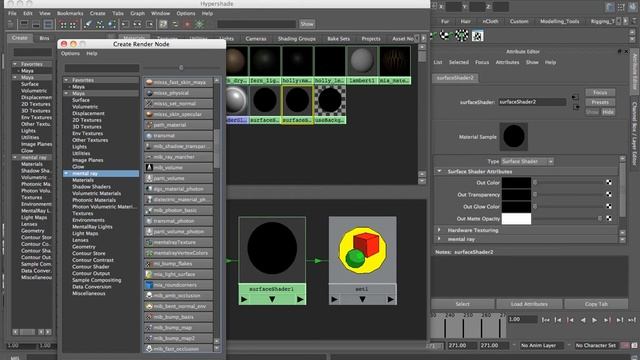The width and height of the screenshot is (640, 360).
Task: Create a parti_volume_photon node
Action: (x=178, y=231)
